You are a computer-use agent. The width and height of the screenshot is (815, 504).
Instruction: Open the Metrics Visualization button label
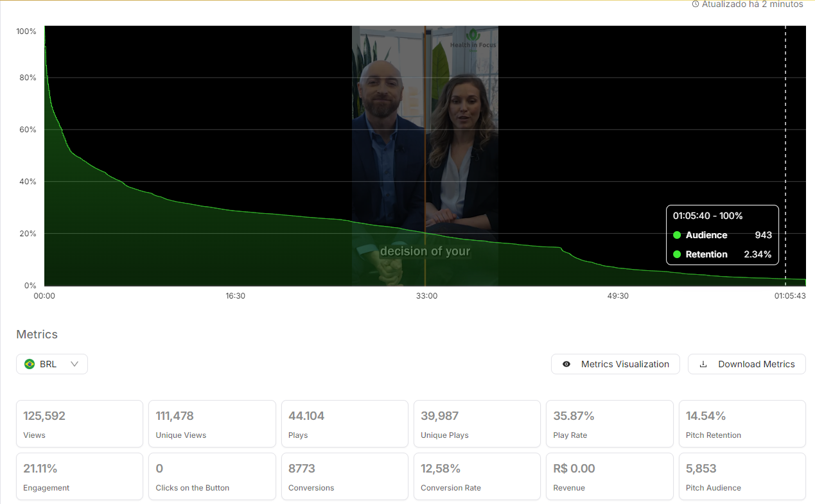click(x=625, y=364)
